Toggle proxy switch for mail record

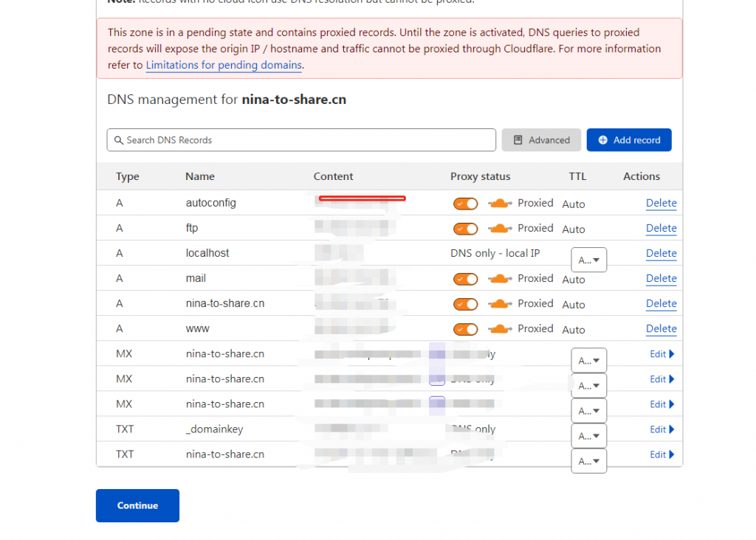(465, 279)
